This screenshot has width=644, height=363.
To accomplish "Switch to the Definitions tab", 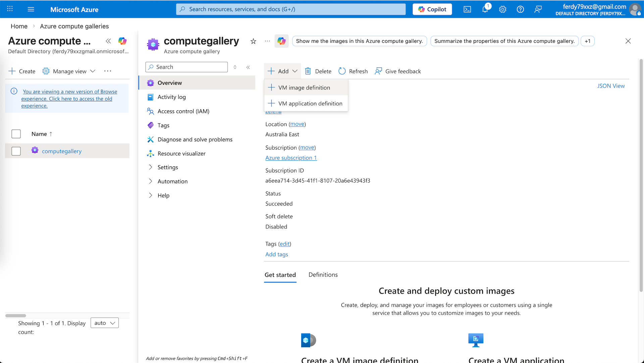I will (x=323, y=275).
